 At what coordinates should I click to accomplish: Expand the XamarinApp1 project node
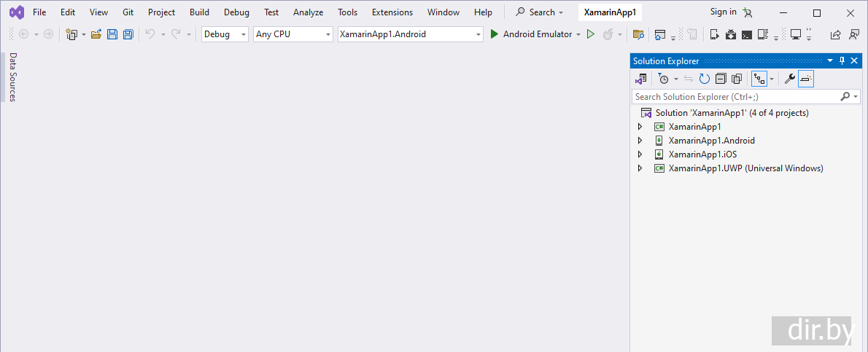click(x=640, y=127)
